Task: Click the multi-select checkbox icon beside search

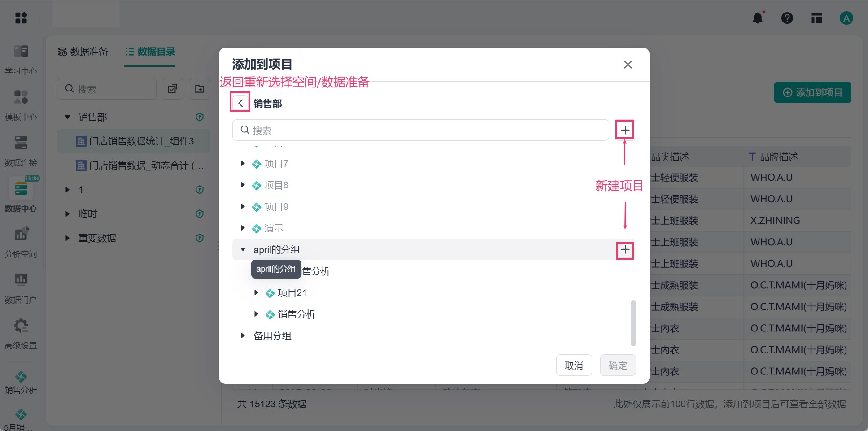Action: point(173,89)
